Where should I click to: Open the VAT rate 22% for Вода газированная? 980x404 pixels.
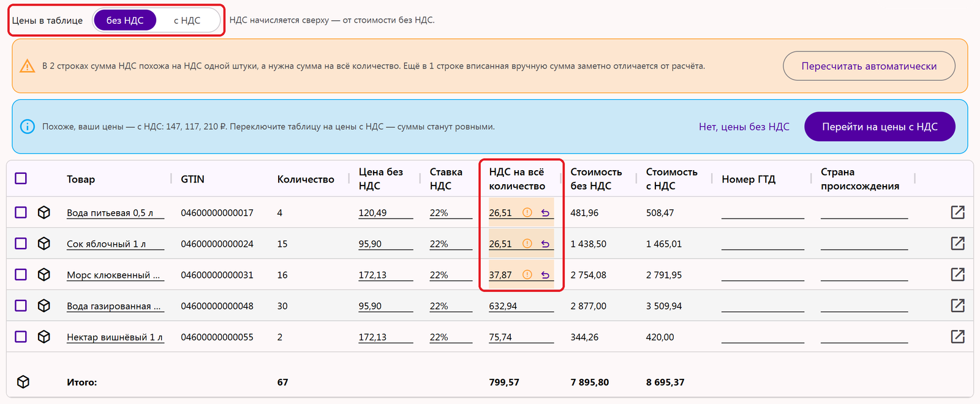(x=451, y=306)
